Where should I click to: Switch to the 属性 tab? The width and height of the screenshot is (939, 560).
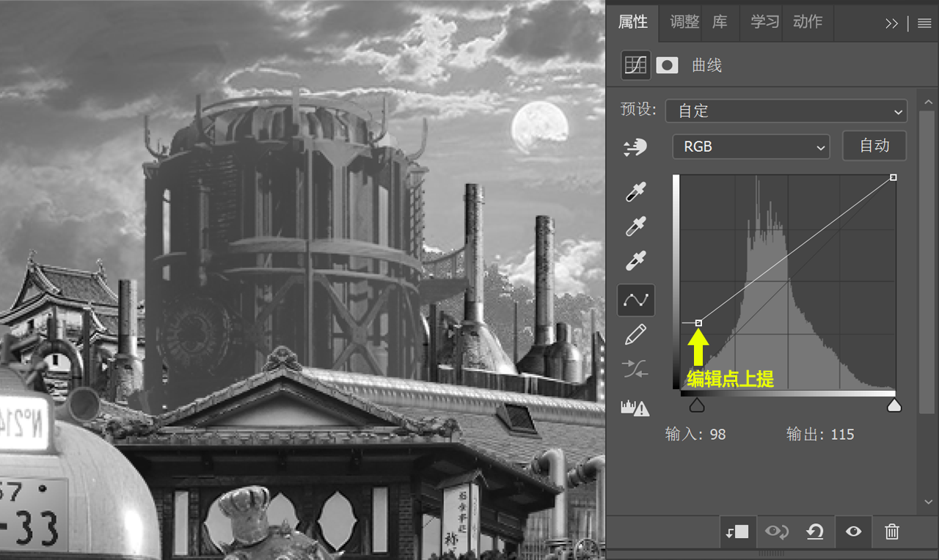(632, 22)
